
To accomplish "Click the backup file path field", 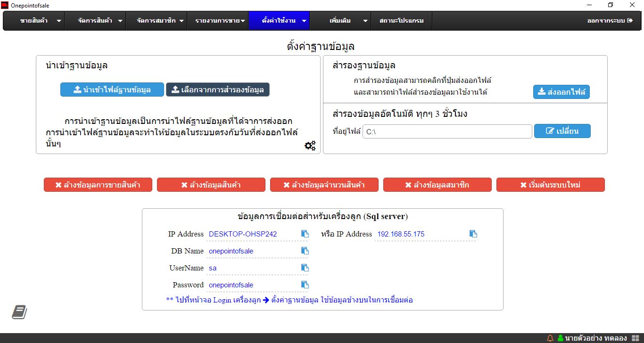I will click(x=447, y=131).
